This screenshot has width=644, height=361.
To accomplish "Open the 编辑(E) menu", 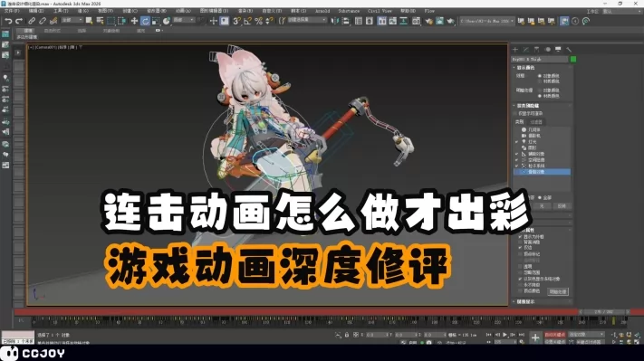I will tap(35, 11).
